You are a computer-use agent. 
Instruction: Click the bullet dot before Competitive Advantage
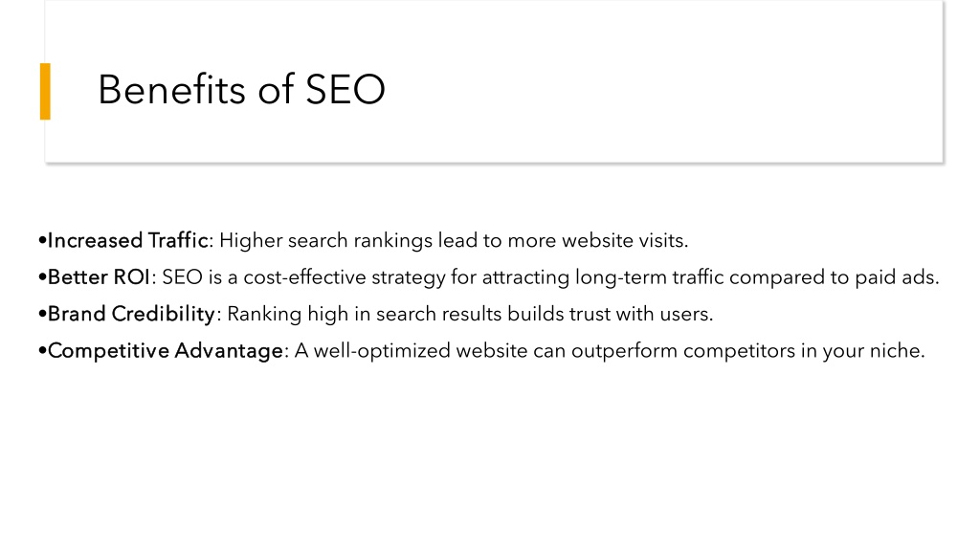(42, 351)
